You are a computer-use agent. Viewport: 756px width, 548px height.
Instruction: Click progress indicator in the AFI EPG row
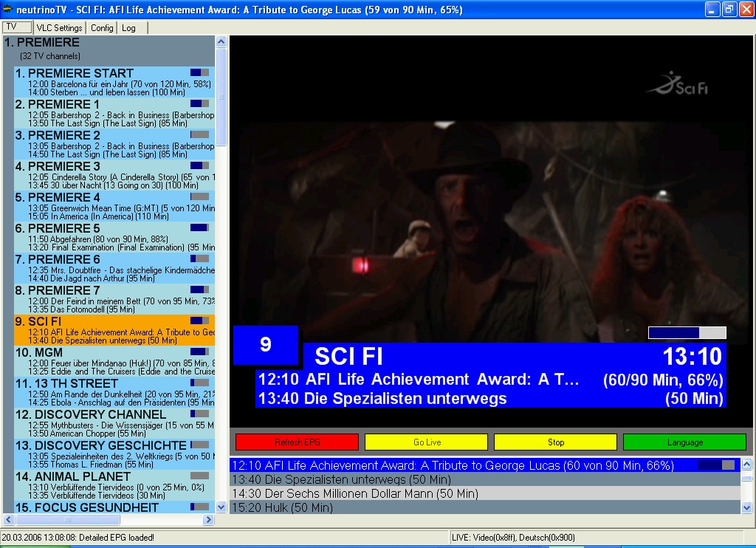[716, 465]
